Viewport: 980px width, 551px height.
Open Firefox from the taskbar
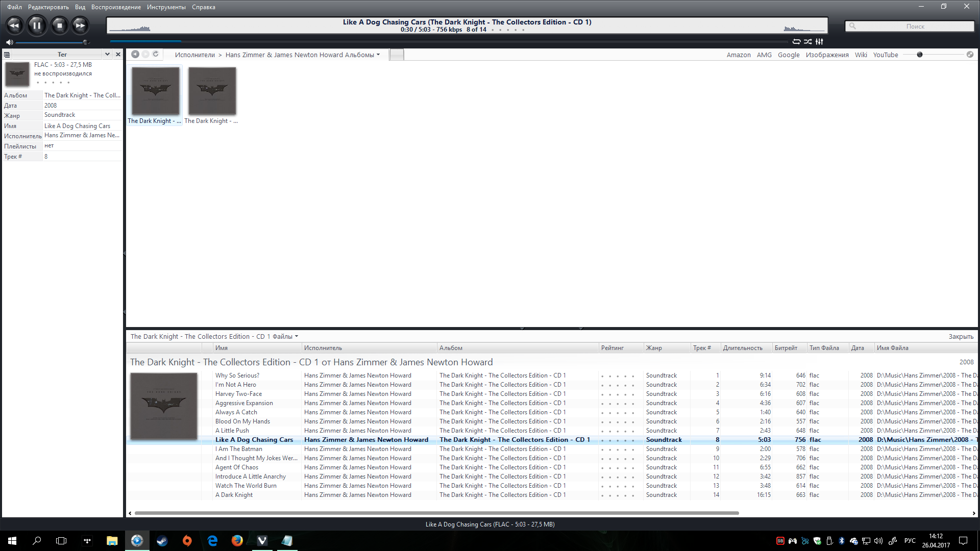point(237,541)
